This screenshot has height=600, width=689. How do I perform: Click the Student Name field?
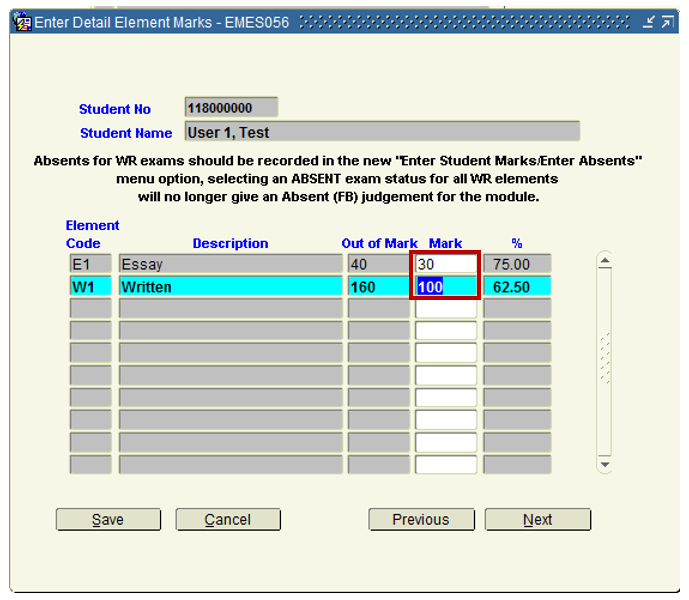tap(382, 132)
